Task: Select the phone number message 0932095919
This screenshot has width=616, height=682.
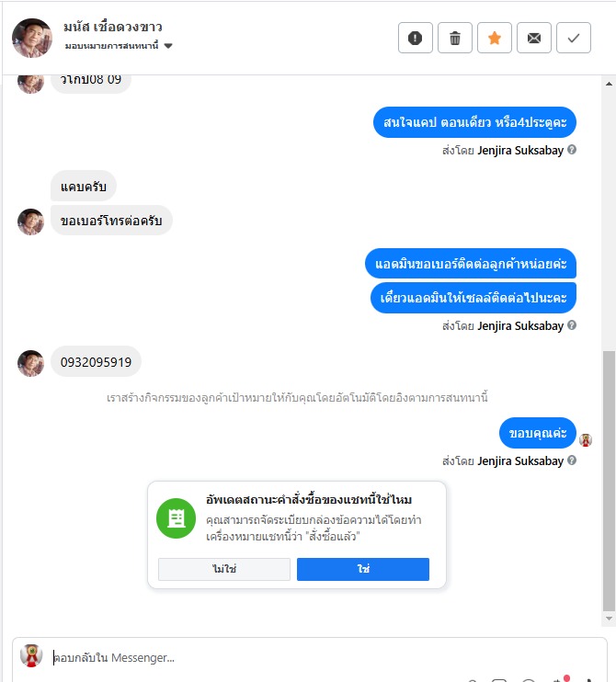Action: coord(96,361)
